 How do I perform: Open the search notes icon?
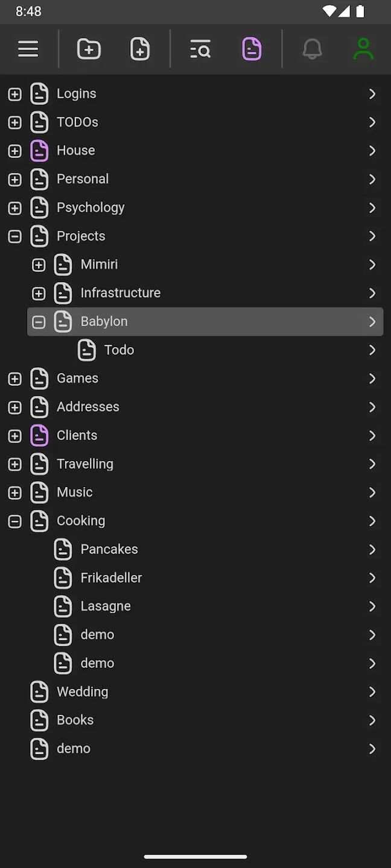[200, 49]
